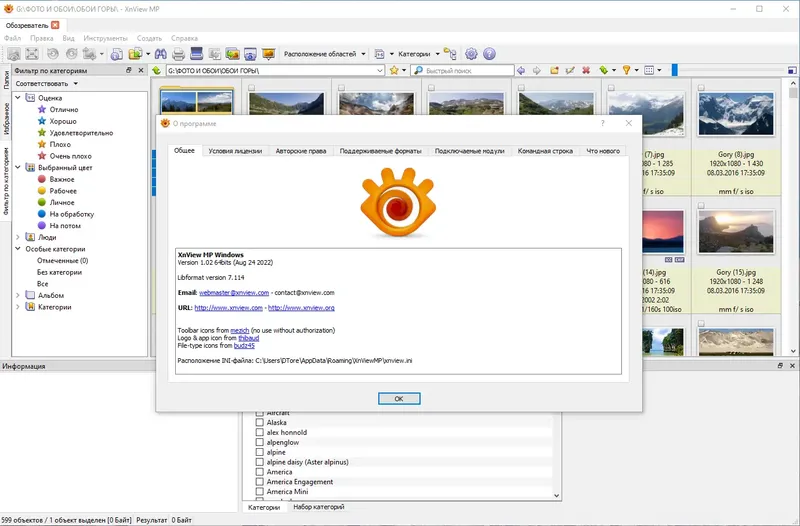This screenshot has width=800, height=526.
Task: Open the Набор категорий bottom tab
Action: click(319, 507)
